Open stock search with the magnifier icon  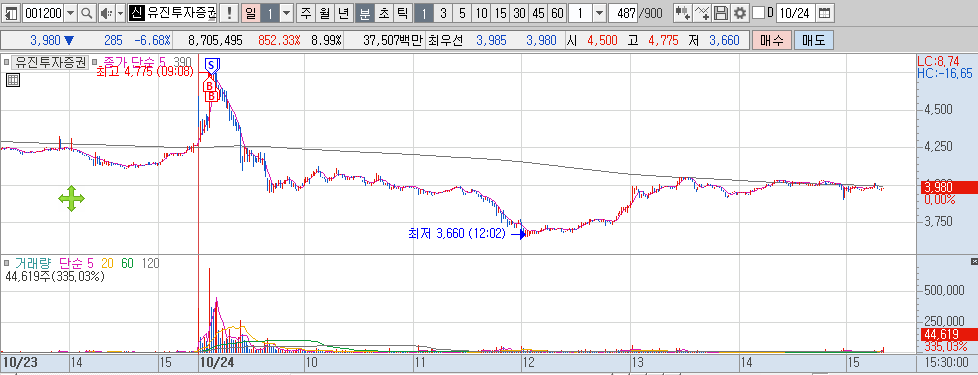(87, 12)
